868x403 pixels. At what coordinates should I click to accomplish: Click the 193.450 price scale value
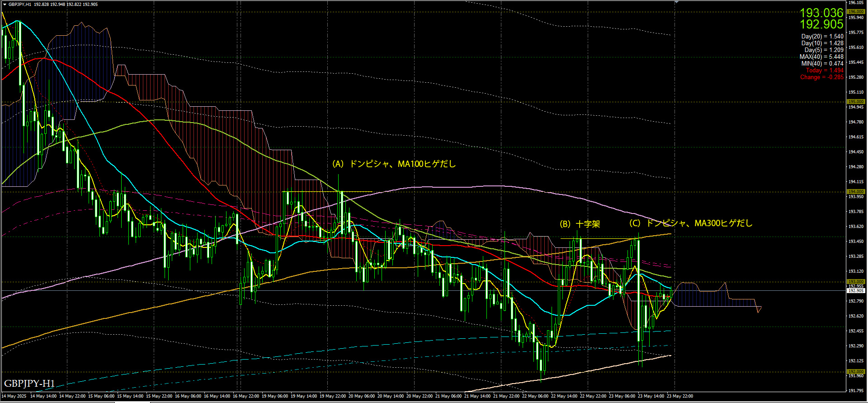point(856,242)
